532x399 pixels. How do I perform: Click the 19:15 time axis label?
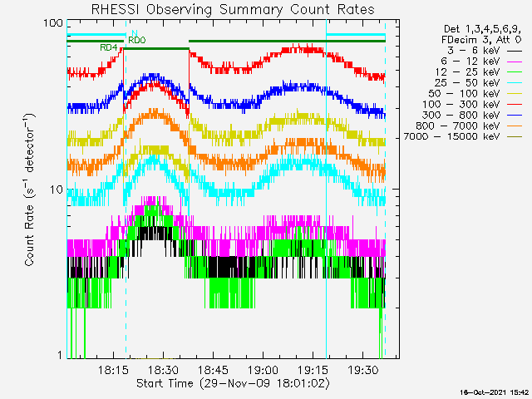[x=313, y=370]
